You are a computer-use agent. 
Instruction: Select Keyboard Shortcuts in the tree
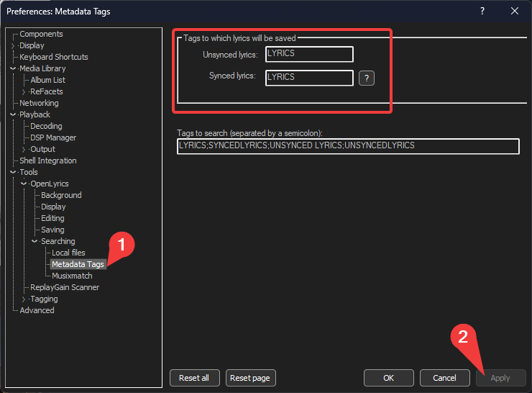tap(53, 57)
